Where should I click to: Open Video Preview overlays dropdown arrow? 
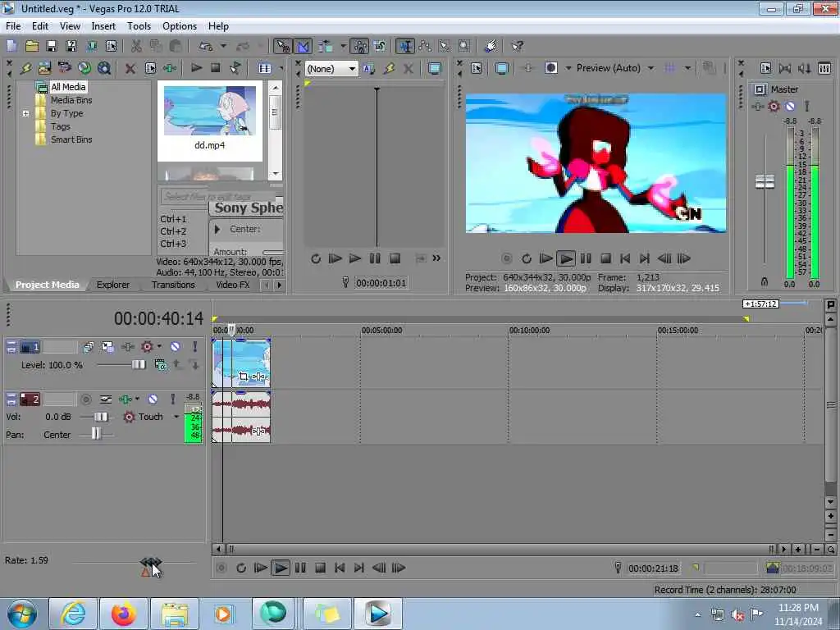[688, 68]
